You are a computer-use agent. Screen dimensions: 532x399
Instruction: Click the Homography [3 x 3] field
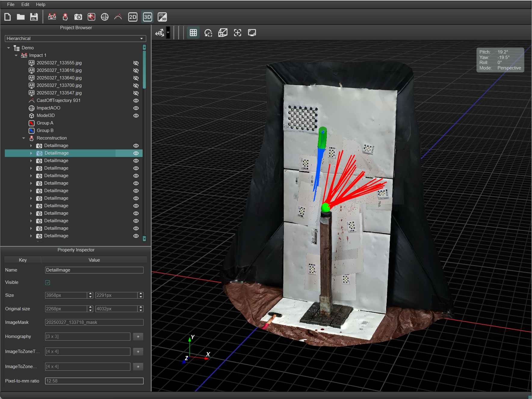(x=88, y=336)
